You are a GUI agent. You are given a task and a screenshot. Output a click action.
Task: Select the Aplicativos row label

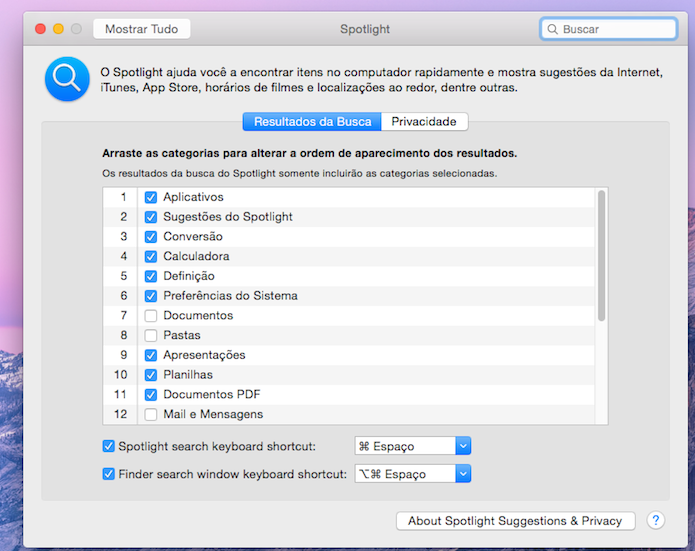193,197
